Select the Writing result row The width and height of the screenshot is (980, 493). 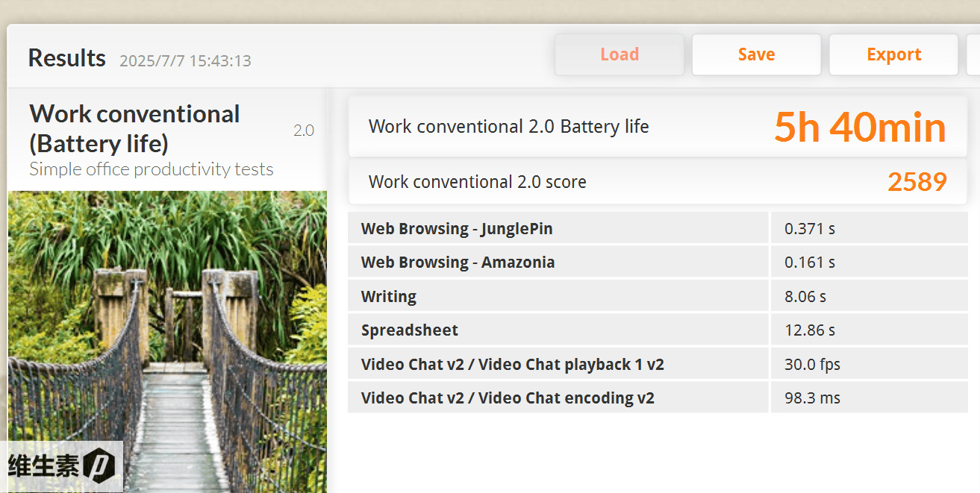658,296
